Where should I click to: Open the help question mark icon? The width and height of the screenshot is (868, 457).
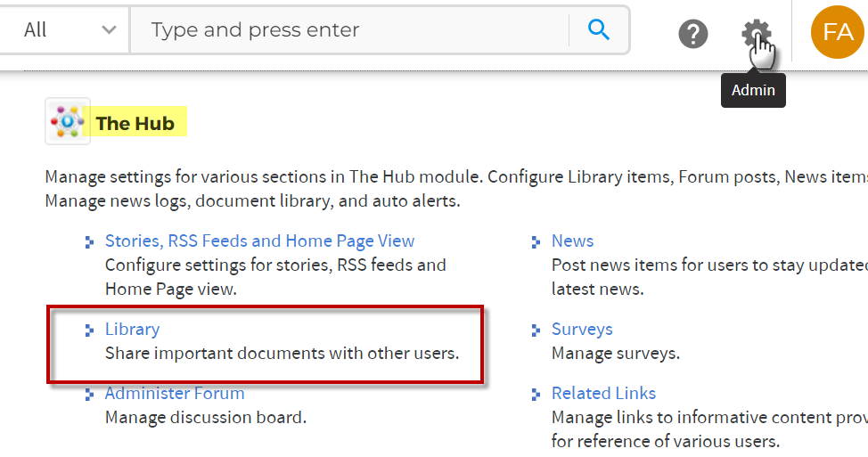click(x=693, y=34)
